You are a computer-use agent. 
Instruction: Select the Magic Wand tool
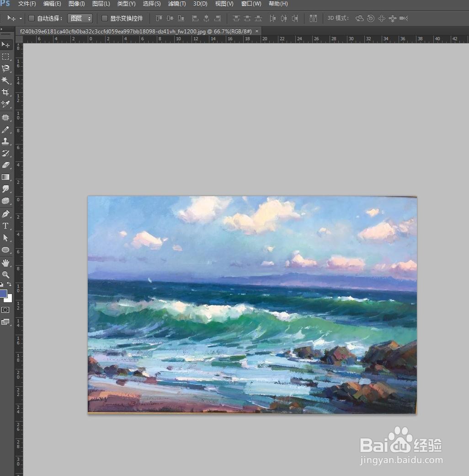click(5, 80)
